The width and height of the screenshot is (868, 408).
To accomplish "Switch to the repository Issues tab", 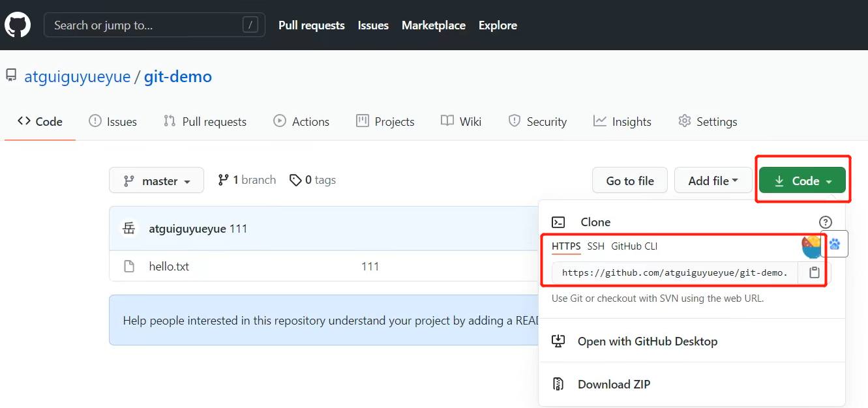I will (113, 121).
